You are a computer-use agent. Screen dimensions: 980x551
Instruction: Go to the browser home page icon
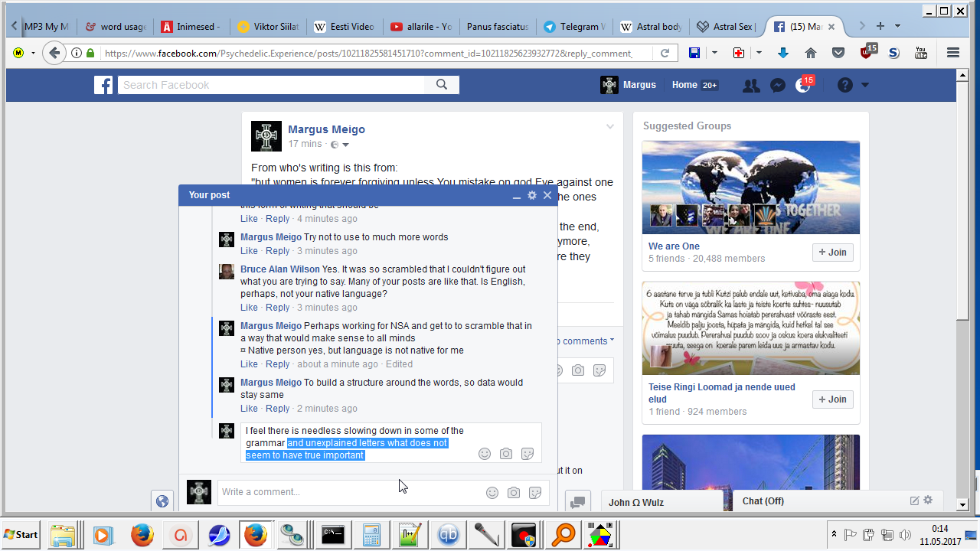(x=811, y=53)
